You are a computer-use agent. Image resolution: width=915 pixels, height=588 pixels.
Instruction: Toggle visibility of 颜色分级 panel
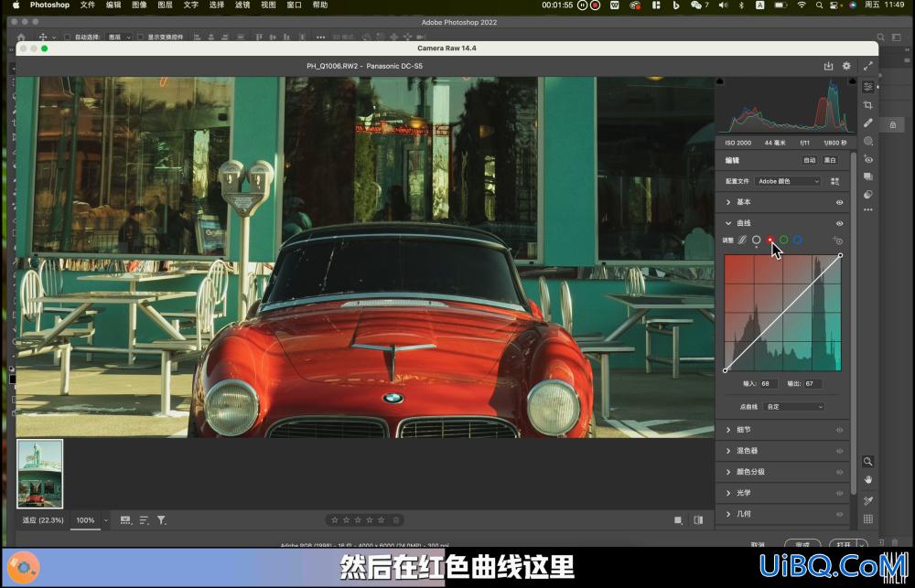839,472
